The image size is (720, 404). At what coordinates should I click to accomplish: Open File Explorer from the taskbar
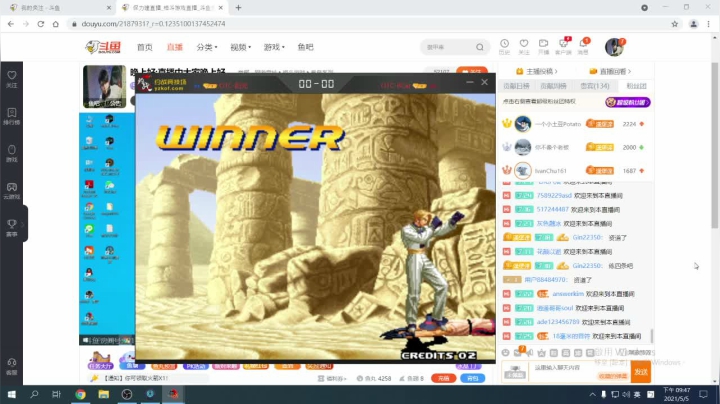(x=104, y=394)
